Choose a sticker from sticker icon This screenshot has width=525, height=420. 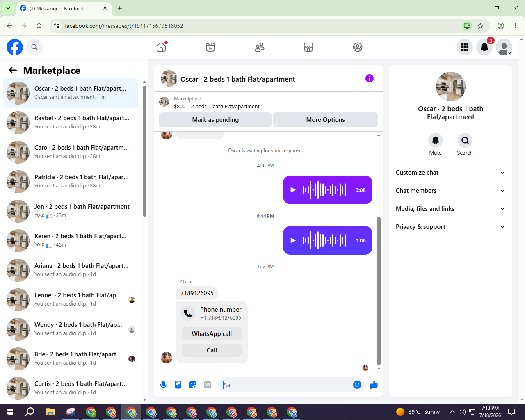tap(193, 385)
